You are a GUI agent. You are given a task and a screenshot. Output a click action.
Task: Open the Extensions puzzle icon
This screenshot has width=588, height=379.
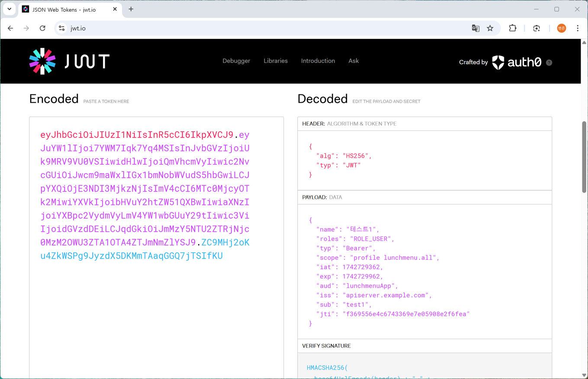click(513, 28)
